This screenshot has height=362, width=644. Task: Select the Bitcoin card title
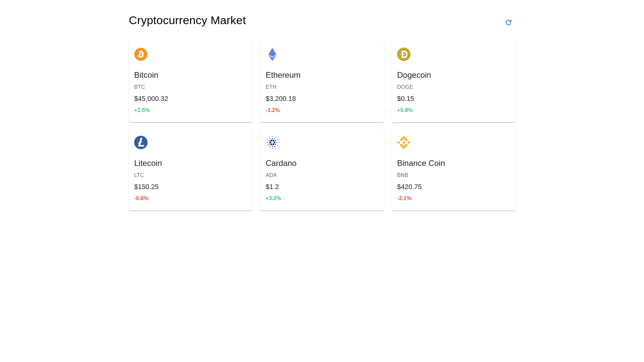click(x=146, y=75)
